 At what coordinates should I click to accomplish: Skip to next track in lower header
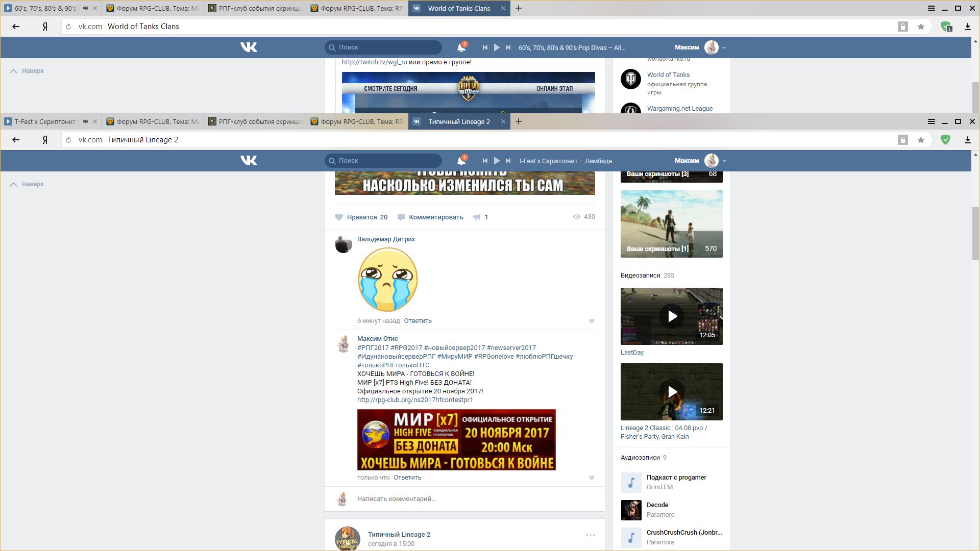click(x=508, y=161)
